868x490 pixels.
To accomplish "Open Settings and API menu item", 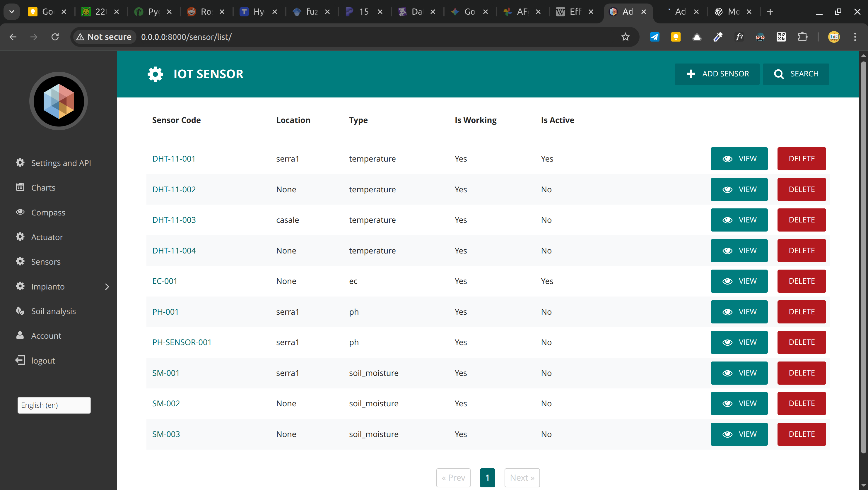I will pos(61,163).
